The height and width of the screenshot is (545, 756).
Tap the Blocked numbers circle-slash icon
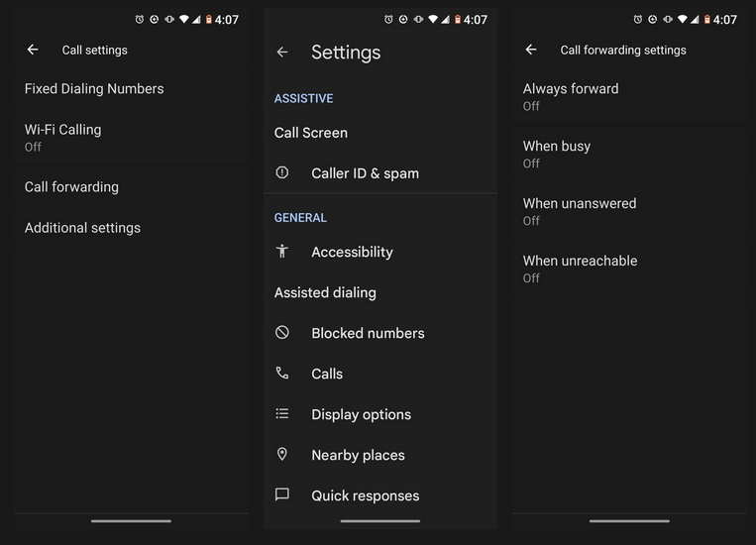click(x=282, y=333)
